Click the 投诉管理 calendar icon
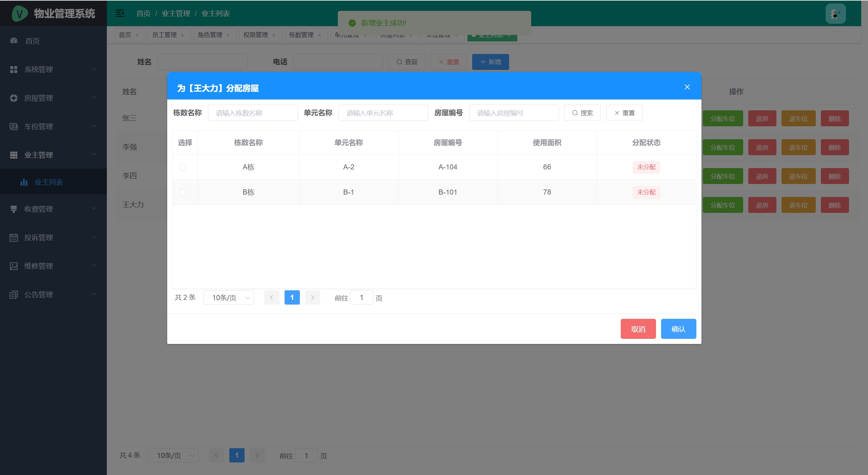This screenshot has height=475, width=868. click(14, 237)
